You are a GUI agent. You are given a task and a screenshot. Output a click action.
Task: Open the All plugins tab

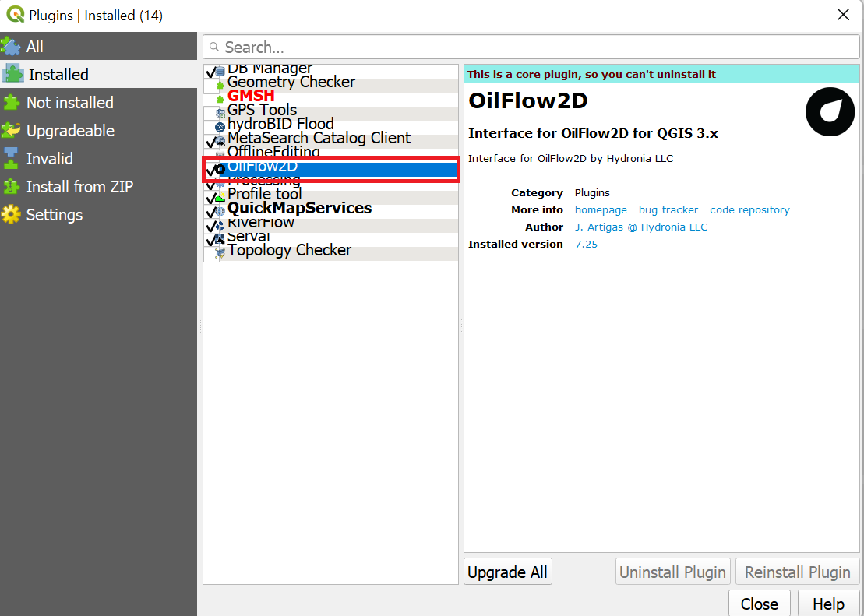click(x=99, y=46)
